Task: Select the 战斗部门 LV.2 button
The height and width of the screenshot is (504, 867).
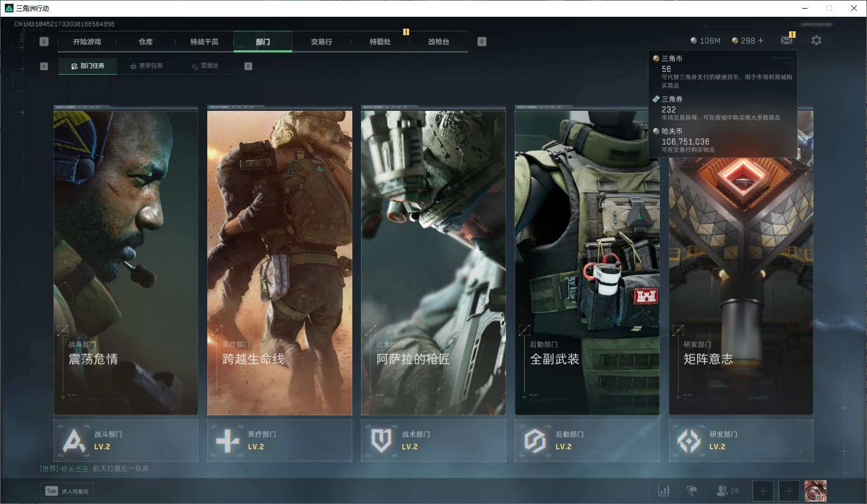Action: click(126, 441)
